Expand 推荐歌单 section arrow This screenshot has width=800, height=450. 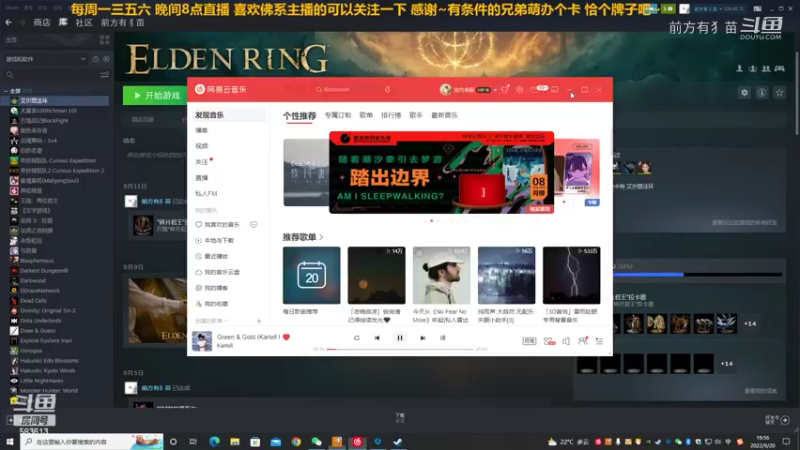[321, 237]
